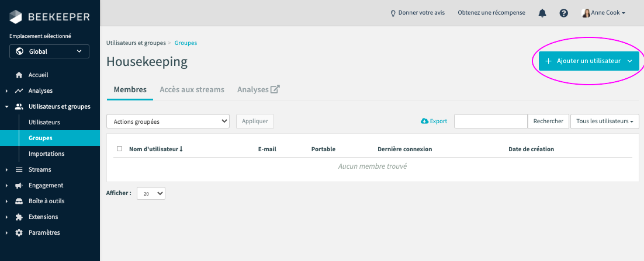Click the Export link
644x261 pixels.
[434, 121]
